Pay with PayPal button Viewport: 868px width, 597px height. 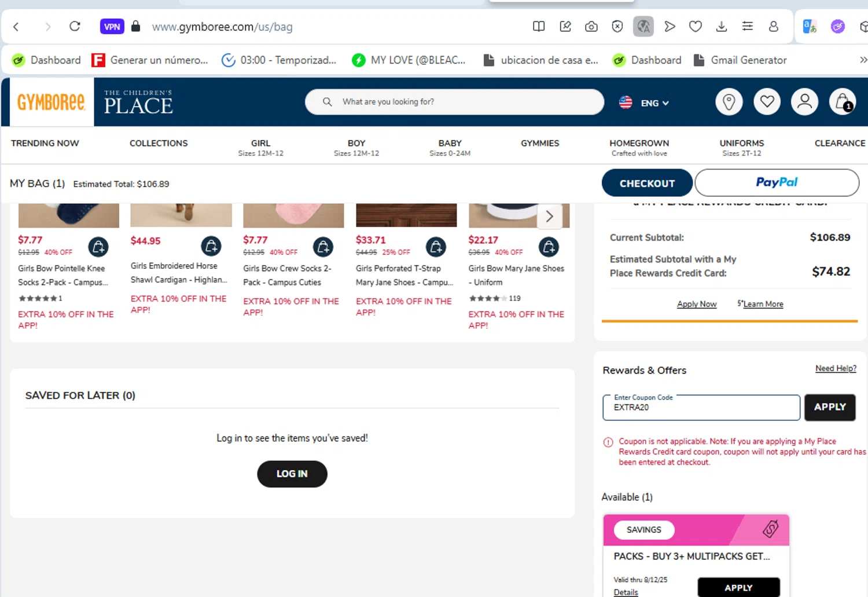pos(777,182)
